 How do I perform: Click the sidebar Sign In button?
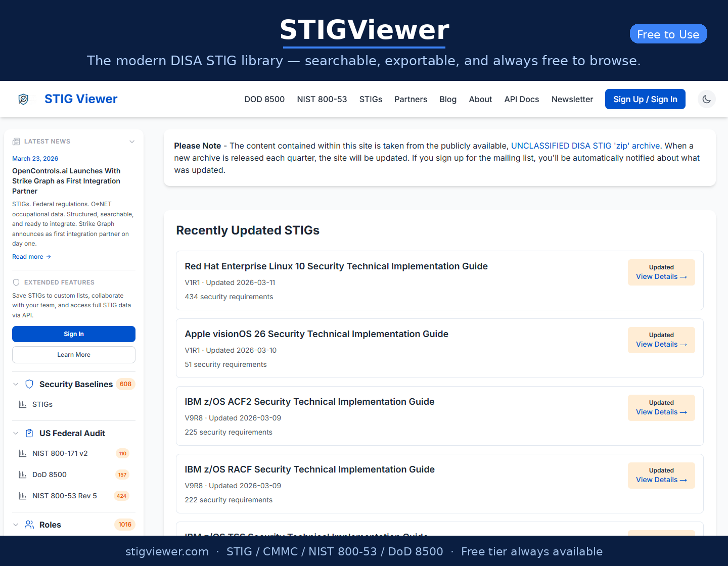click(74, 334)
